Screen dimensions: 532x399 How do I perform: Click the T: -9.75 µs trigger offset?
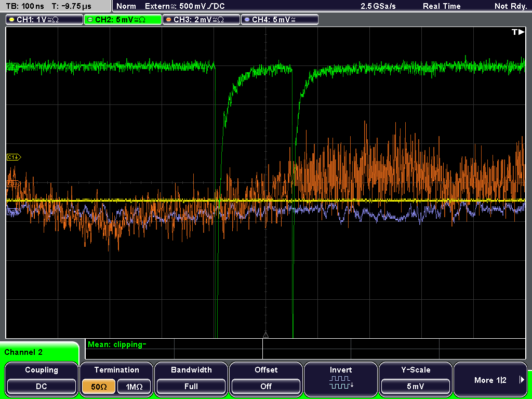(72, 6)
